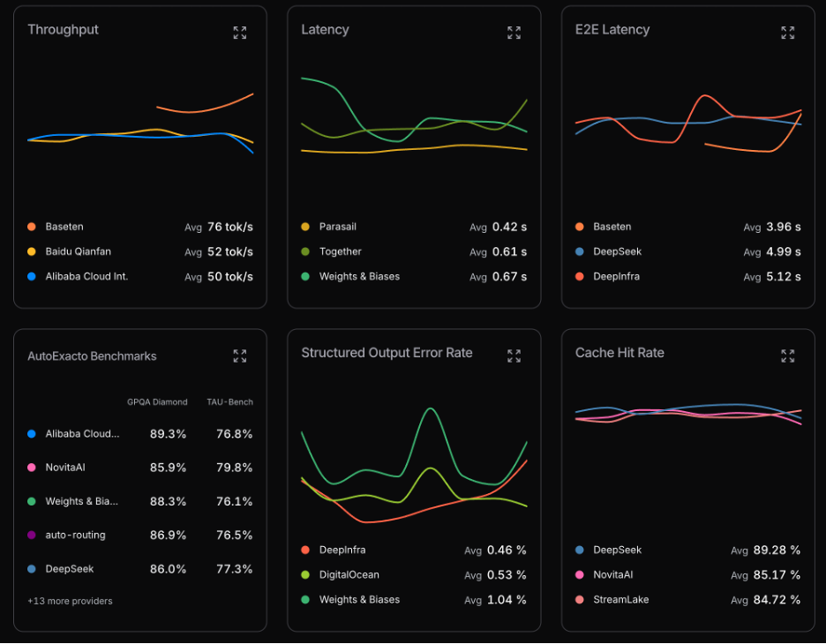The image size is (826, 644).
Task: Select NovitaAI in Cache Hit Rate legend
Action: 613,574
